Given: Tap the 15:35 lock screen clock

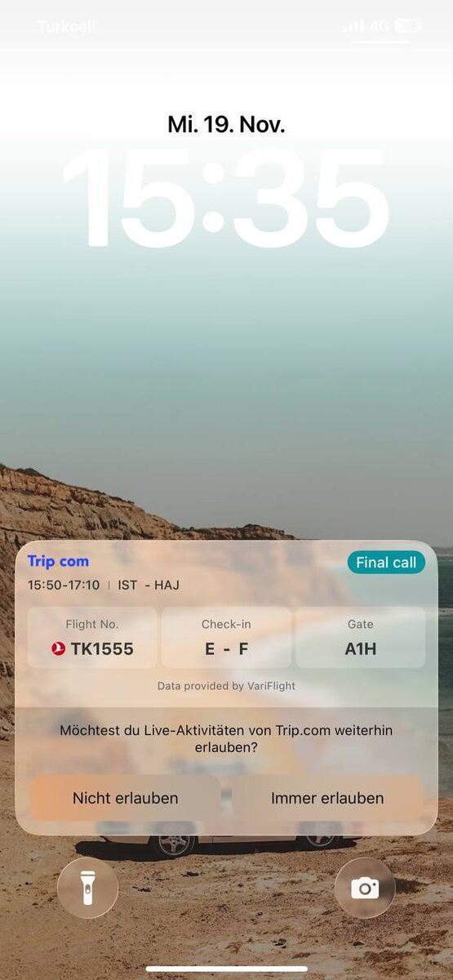Looking at the screenshot, I should tap(226, 199).
